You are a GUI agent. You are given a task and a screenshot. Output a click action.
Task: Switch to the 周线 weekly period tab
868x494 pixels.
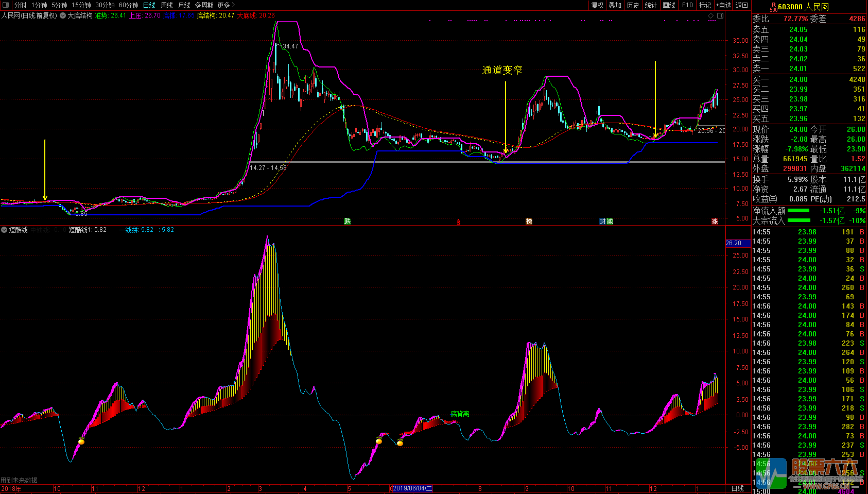[167, 5]
